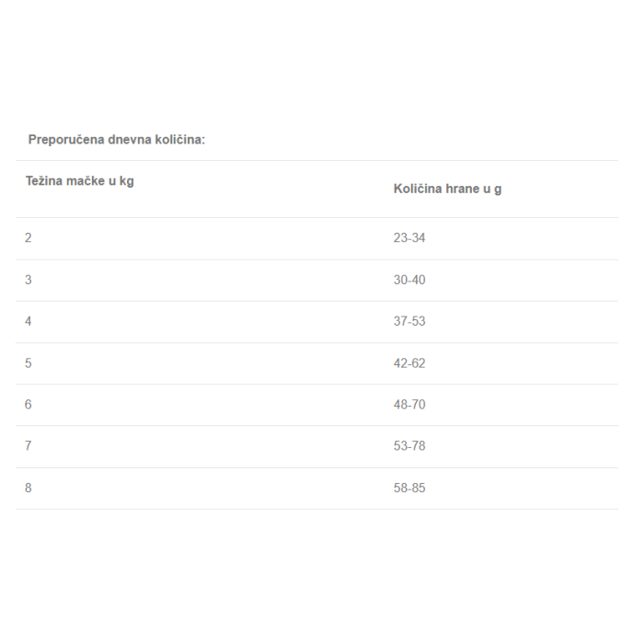Select the weight value 6 cell

28,405
